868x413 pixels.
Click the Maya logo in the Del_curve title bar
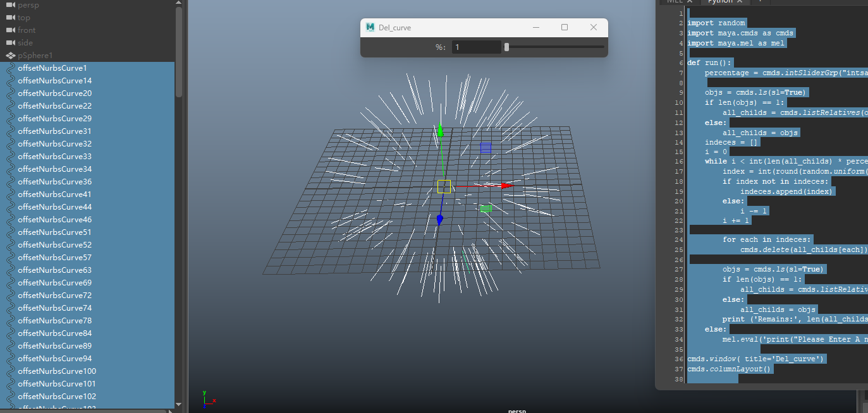[x=370, y=27]
